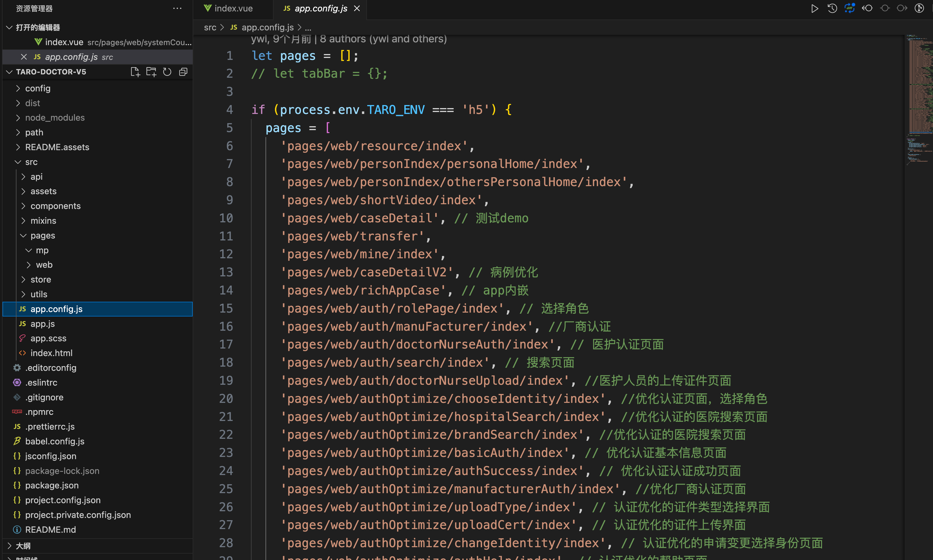
Task: Expand the mixins folder
Action: [x=97, y=221]
